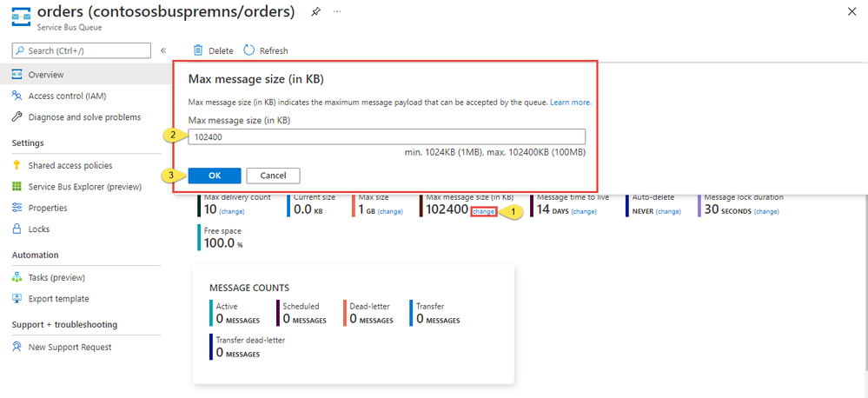
Task: Click the padlock Locks icon
Action: pyautogui.click(x=17, y=229)
